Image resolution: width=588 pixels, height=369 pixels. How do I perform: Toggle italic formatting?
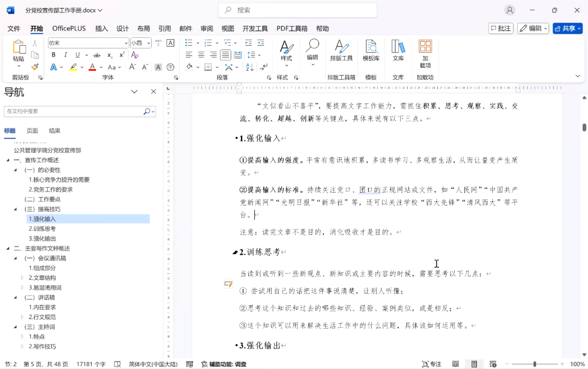65,55
